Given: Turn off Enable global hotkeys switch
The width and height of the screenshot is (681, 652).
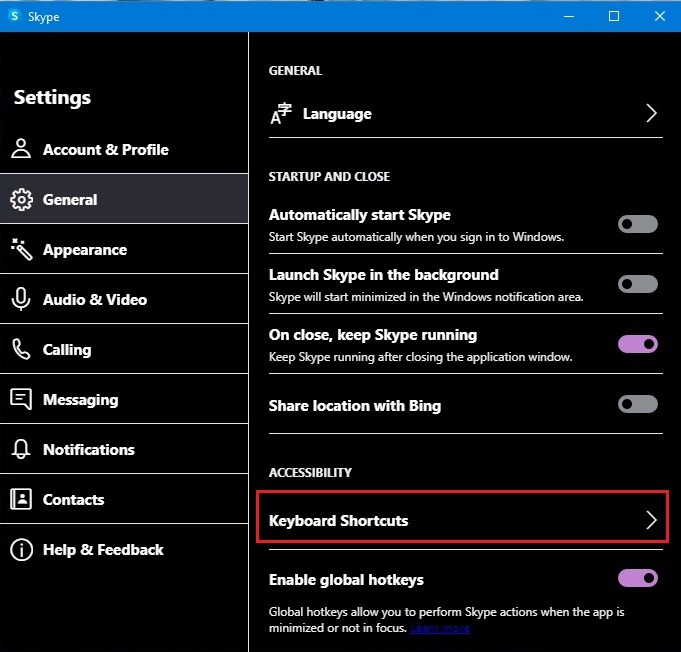Looking at the screenshot, I should tap(638, 578).
